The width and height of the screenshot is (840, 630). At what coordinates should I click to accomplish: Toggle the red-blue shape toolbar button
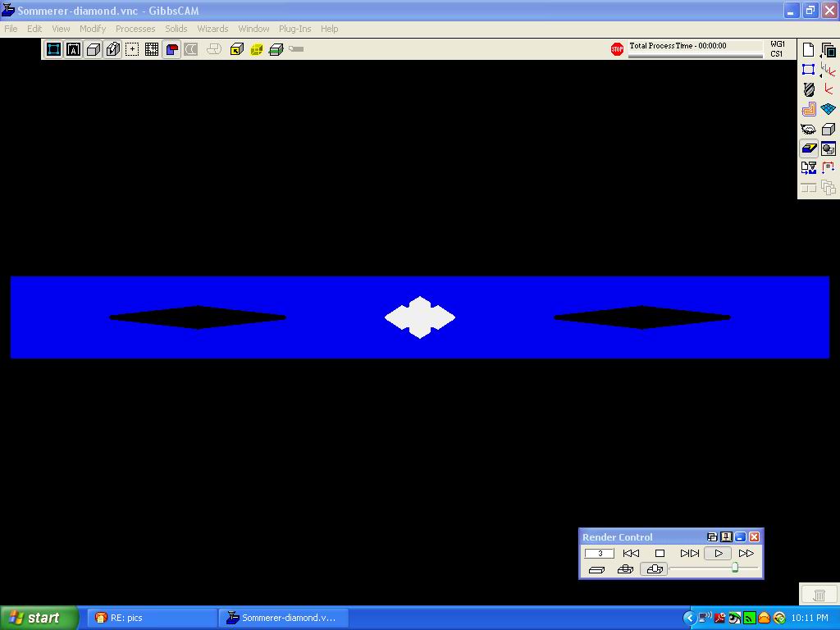pos(171,50)
